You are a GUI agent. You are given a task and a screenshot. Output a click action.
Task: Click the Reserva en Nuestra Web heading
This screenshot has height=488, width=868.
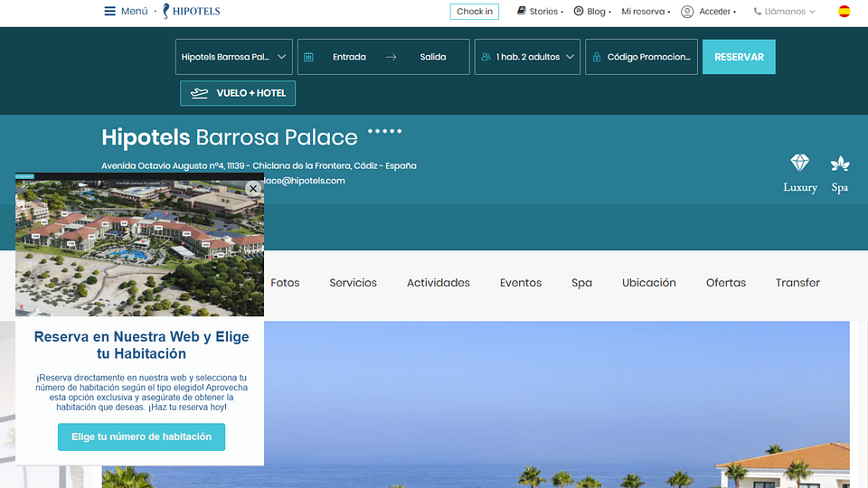(x=141, y=344)
